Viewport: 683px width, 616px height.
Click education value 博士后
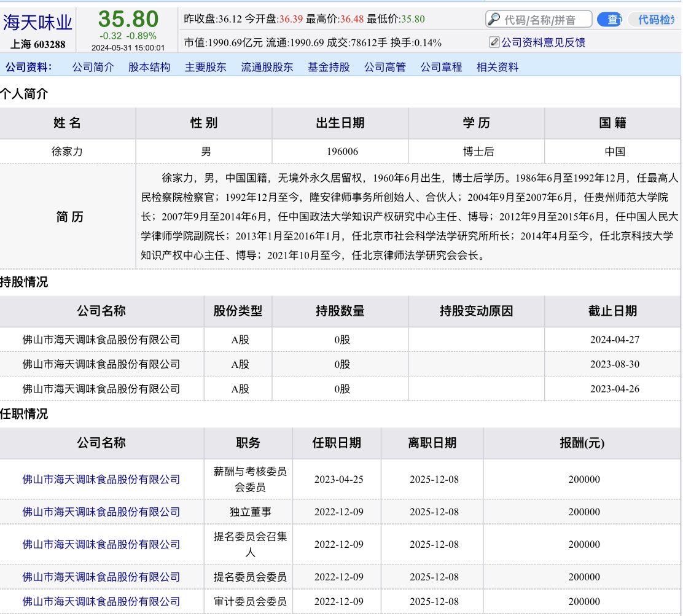(x=478, y=152)
